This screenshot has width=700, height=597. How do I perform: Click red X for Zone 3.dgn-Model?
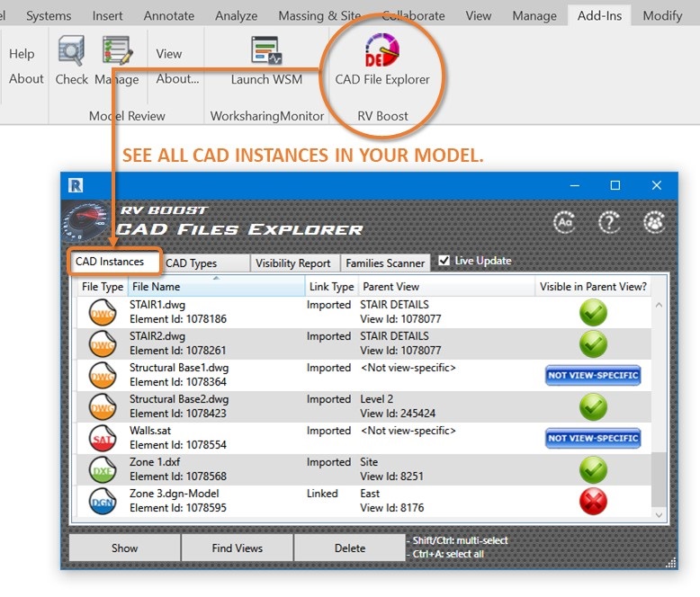593,501
